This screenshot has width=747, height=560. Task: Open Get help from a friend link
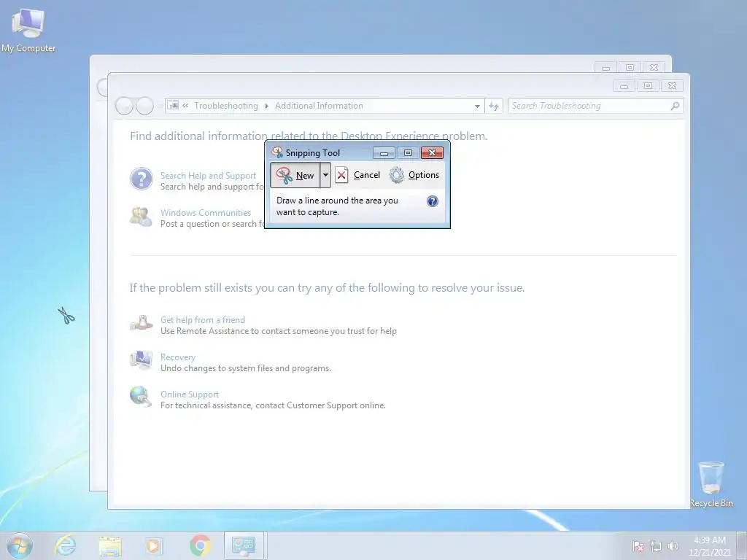coord(203,320)
